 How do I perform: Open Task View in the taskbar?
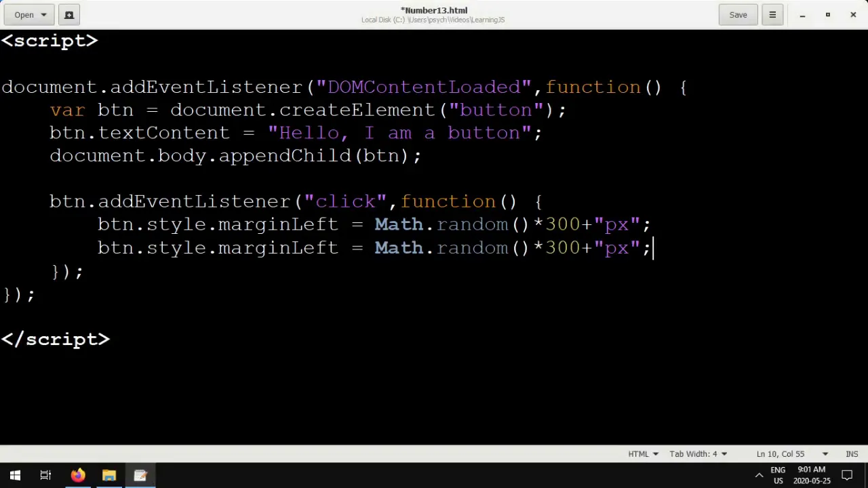click(x=45, y=475)
